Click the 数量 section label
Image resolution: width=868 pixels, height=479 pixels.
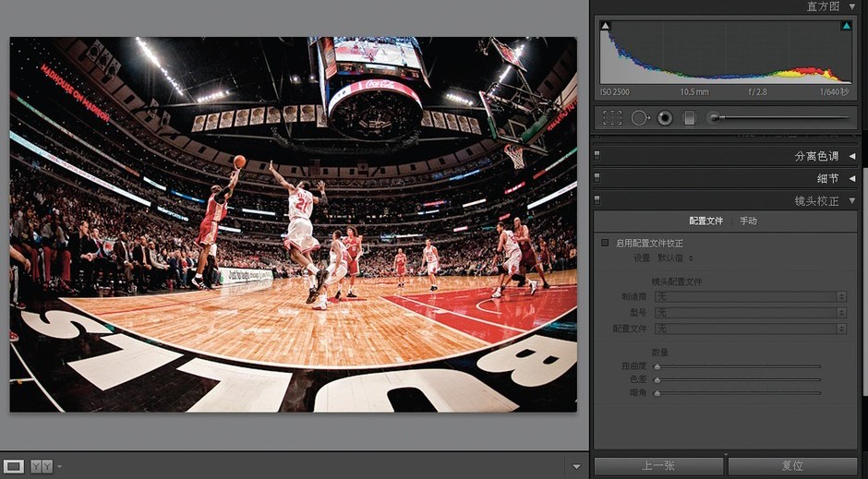(660, 352)
